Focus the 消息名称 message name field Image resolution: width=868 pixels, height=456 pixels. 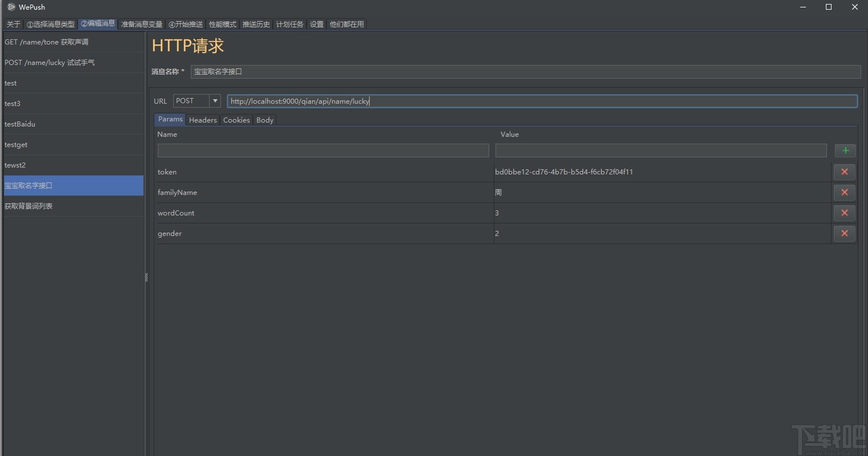tap(525, 72)
